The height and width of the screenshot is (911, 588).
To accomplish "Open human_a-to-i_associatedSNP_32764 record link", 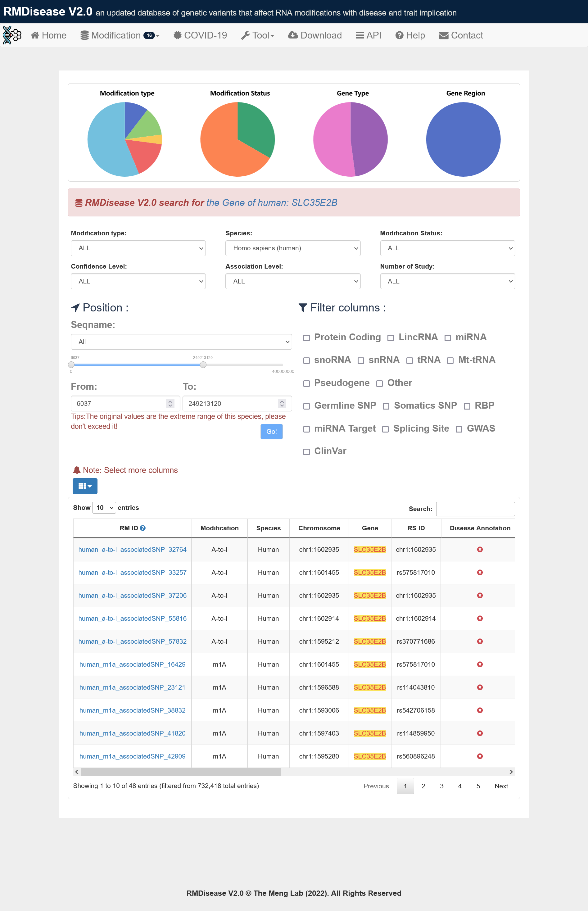I will click(x=133, y=549).
